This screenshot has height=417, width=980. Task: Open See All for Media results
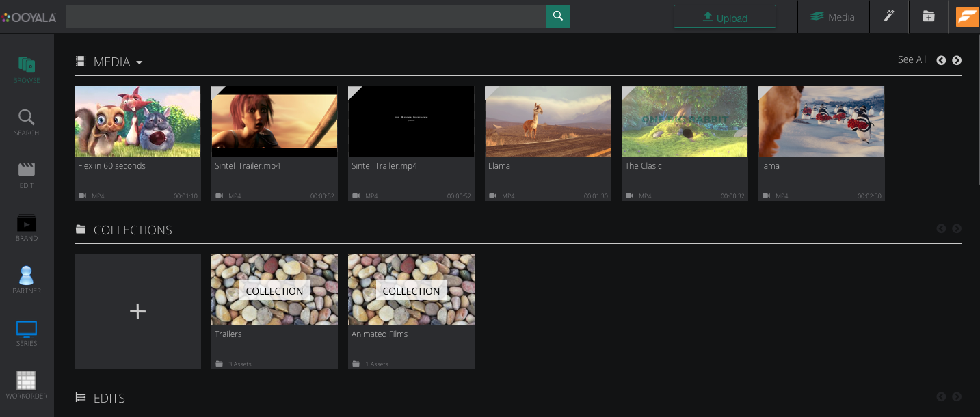tap(912, 59)
